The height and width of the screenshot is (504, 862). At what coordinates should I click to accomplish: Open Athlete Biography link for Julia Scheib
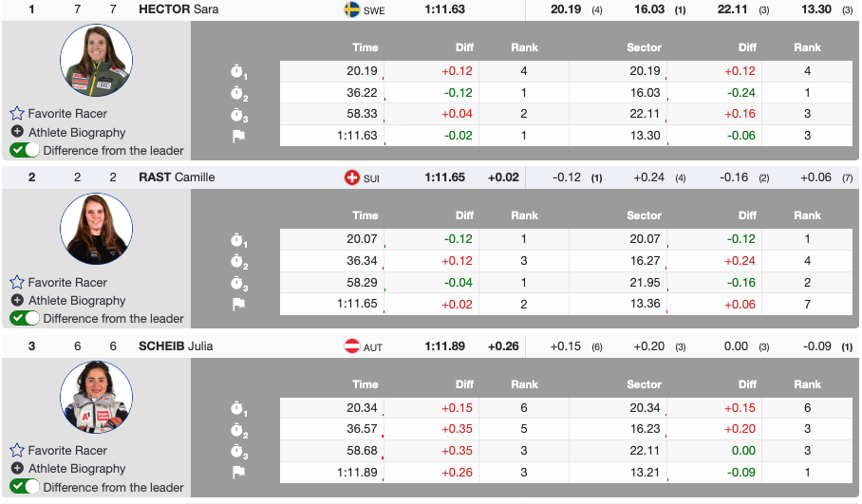(x=77, y=468)
